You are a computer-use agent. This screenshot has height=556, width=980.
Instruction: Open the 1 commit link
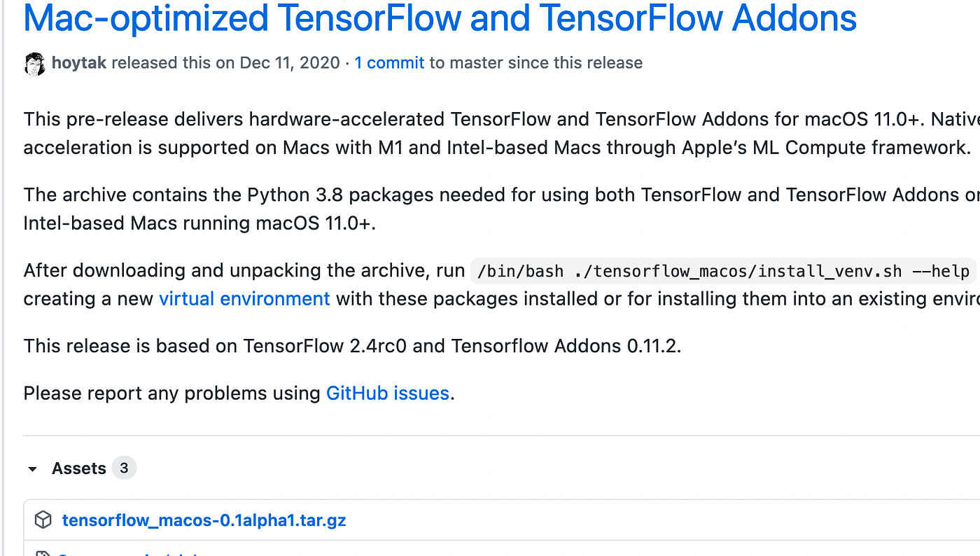[389, 63]
